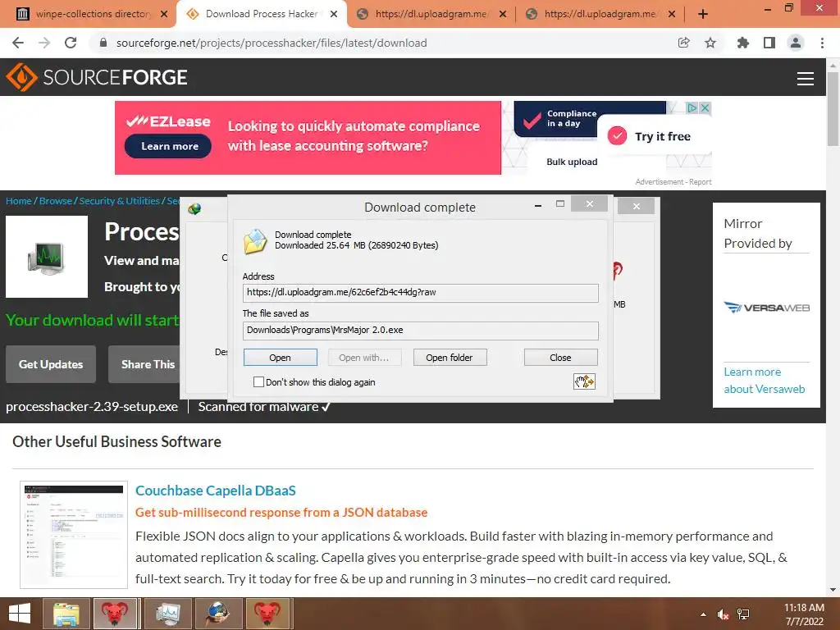840x630 pixels.
Task: Click Try it free on the ad
Action: point(663,137)
